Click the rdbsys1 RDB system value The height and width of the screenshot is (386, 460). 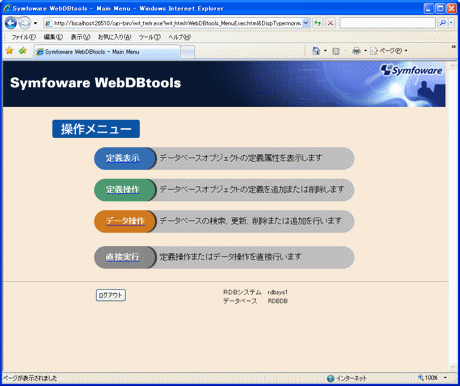click(277, 292)
